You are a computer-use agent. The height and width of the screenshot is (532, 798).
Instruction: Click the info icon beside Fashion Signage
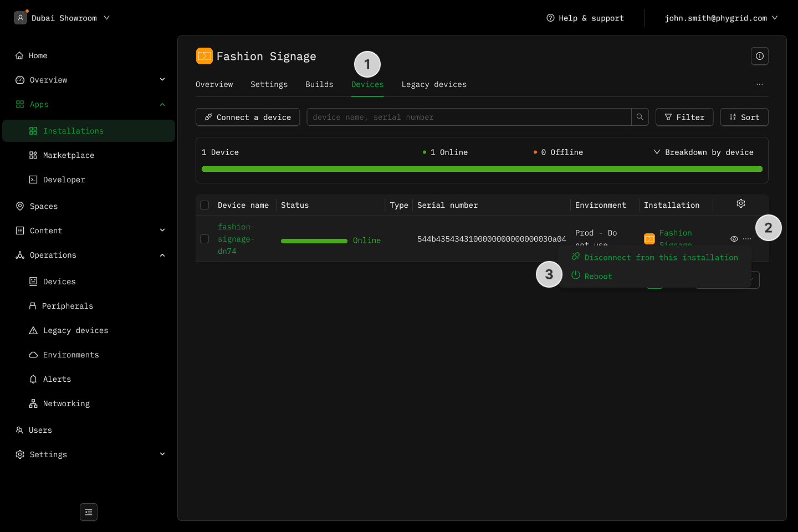759,56
